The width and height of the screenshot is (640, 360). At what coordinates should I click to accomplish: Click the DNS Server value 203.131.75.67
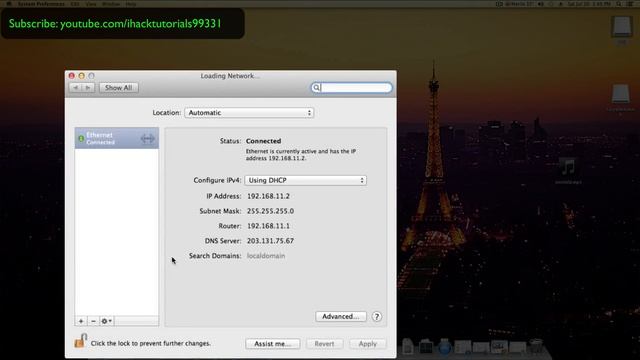pyautogui.click(x=270, y=241)
